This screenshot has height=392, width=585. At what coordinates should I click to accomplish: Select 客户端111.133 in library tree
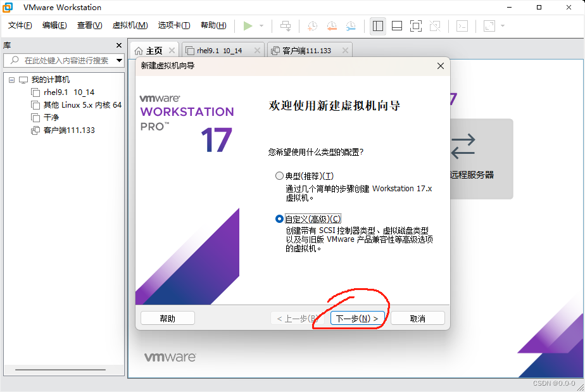pos(69,130)
